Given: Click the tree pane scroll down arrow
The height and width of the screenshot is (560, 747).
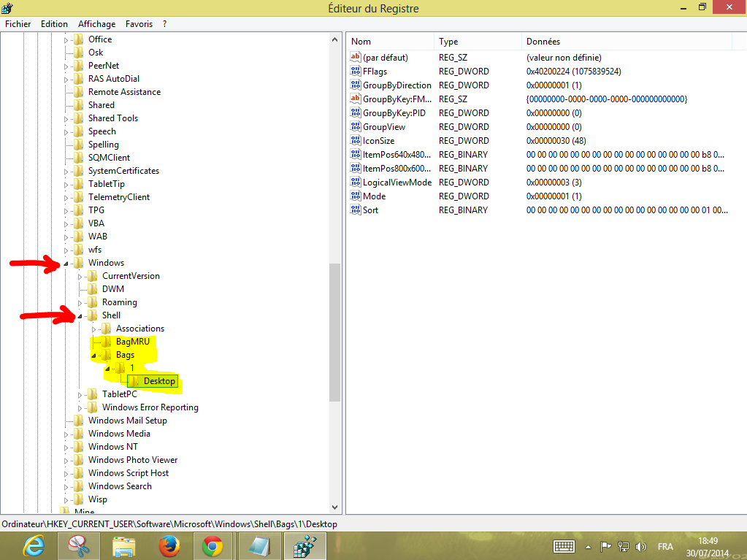Looking at the screenshot, I should click(x=335, y=507).
